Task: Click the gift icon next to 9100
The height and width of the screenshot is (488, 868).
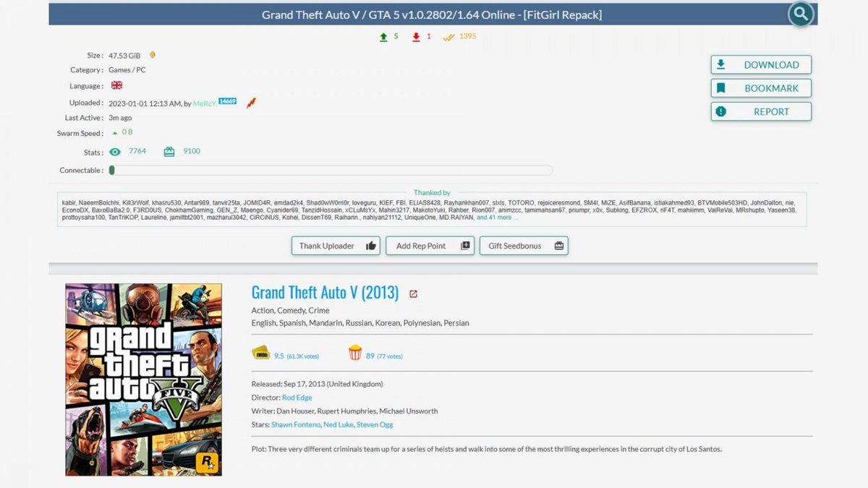Action: 169,152
